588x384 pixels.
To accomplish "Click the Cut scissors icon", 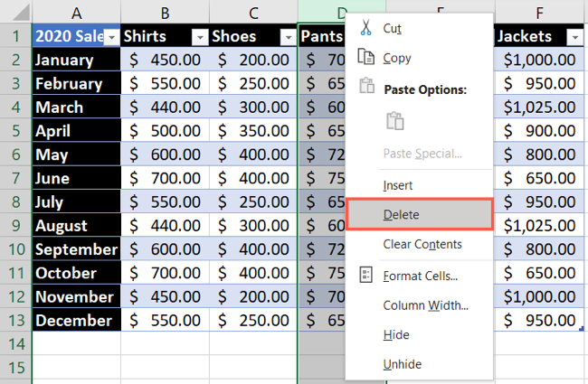I will click(x=366, y=29).
